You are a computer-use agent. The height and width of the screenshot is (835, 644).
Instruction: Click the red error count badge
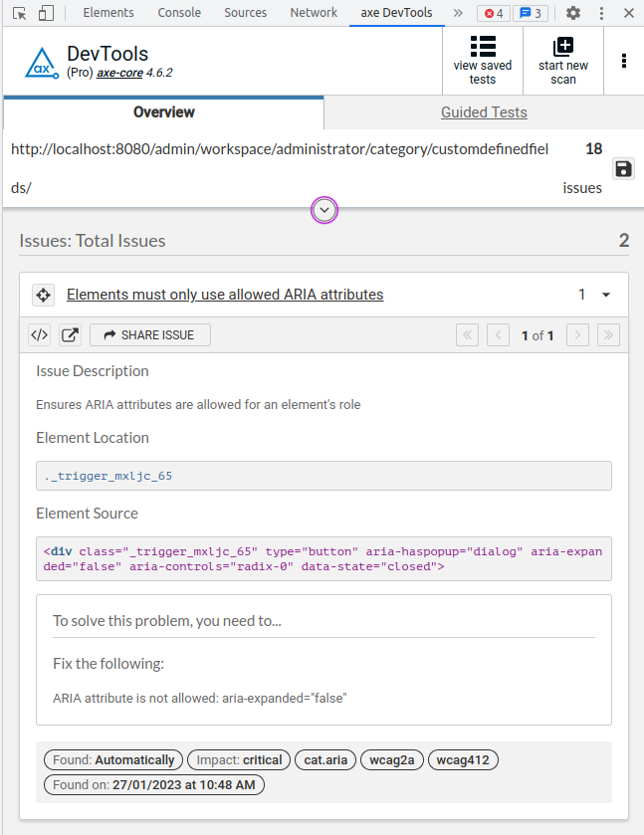tap(492, 13)
